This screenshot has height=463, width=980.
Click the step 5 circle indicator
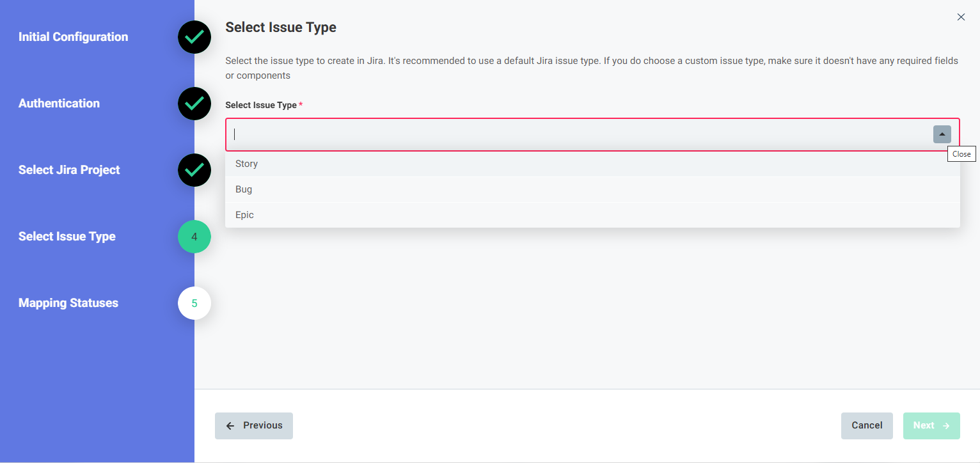pos(194,303)
